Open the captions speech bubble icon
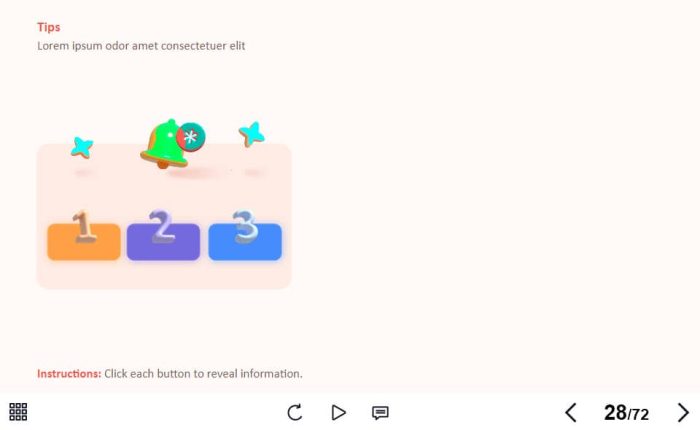 click(380, 413)
